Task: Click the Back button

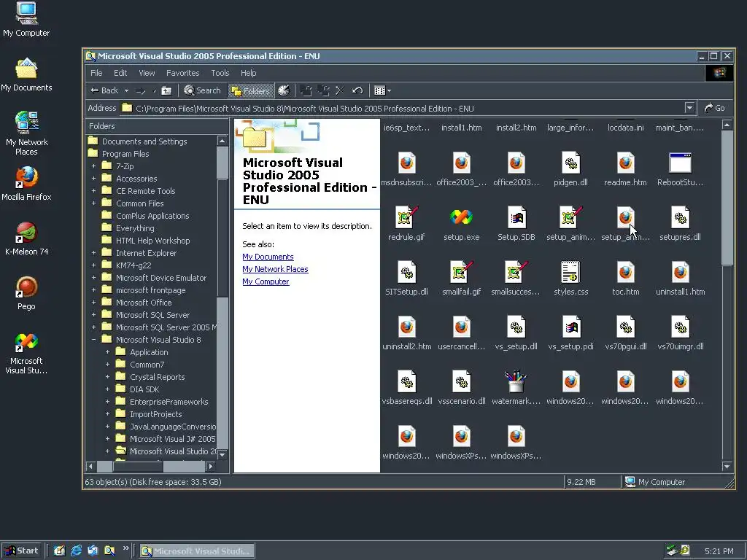Action: [104, 90]
